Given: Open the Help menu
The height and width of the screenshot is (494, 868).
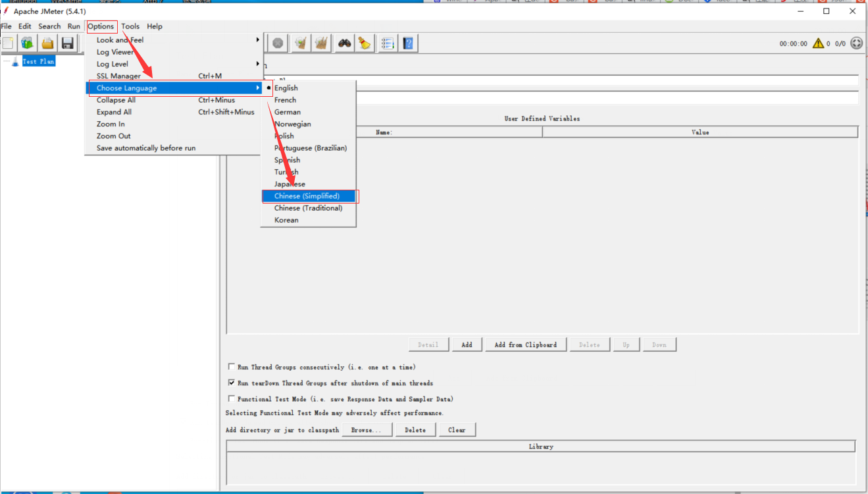Looking at the screenshot, I should click(x=155, y=26).
